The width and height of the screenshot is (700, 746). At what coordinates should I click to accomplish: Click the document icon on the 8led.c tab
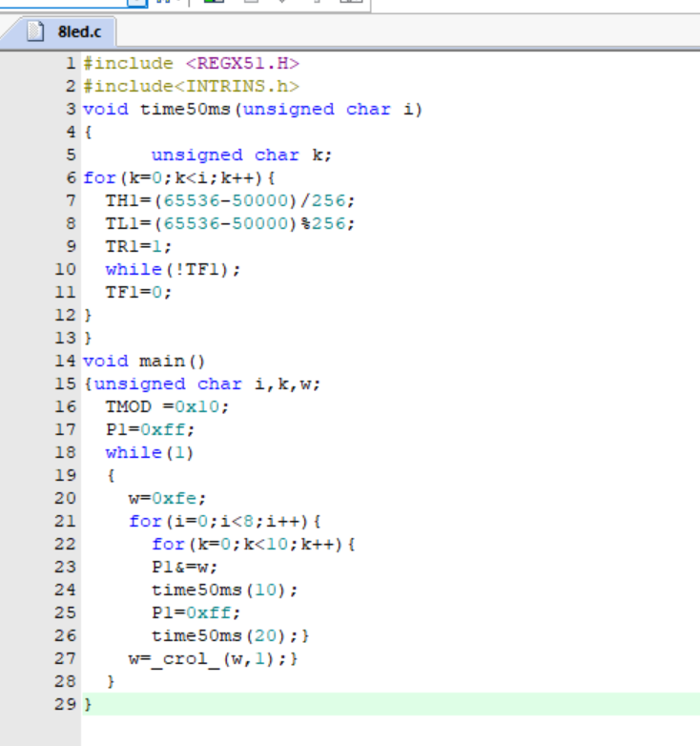[35, 31]
